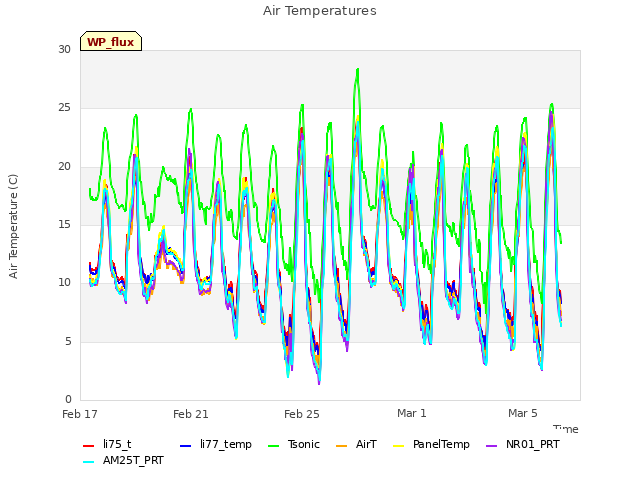Click the red li75_t legend swatch
Image resolution: width=640 pixels, height=480 pixels.
point(89,446)
